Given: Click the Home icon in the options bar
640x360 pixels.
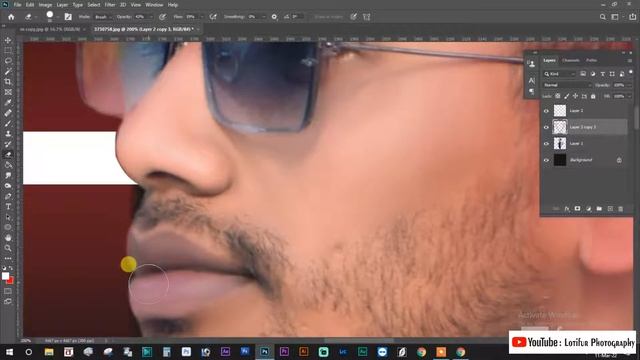Looking at the screenshot, I should point(11,17).
